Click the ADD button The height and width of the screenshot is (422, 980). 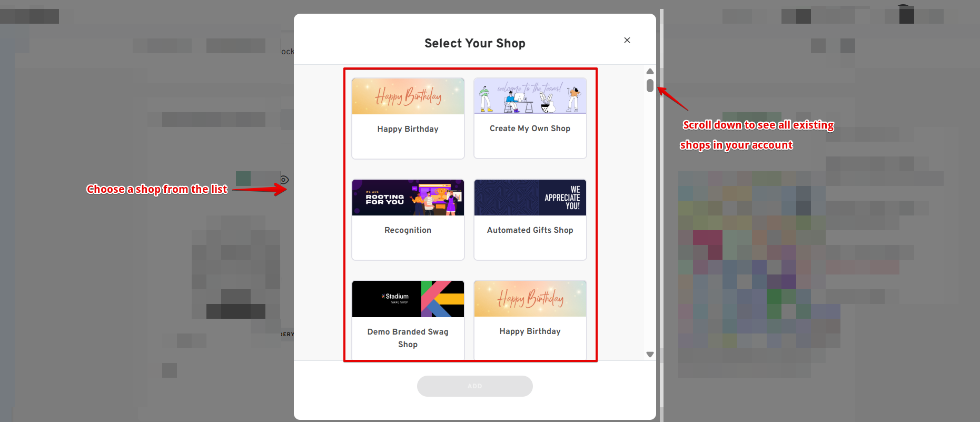[x=474, y=386]
